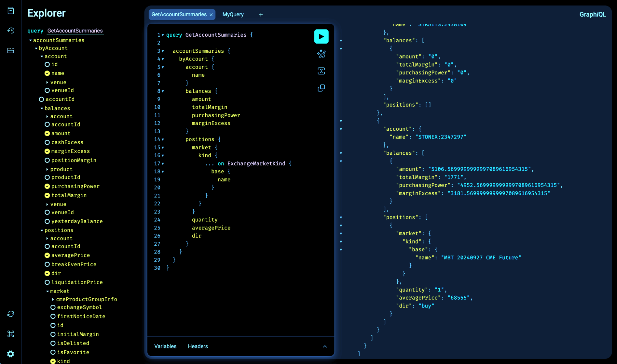Prettify the query using the magic wand icon
The image size is (617, 364).
[x=321, y=54]
